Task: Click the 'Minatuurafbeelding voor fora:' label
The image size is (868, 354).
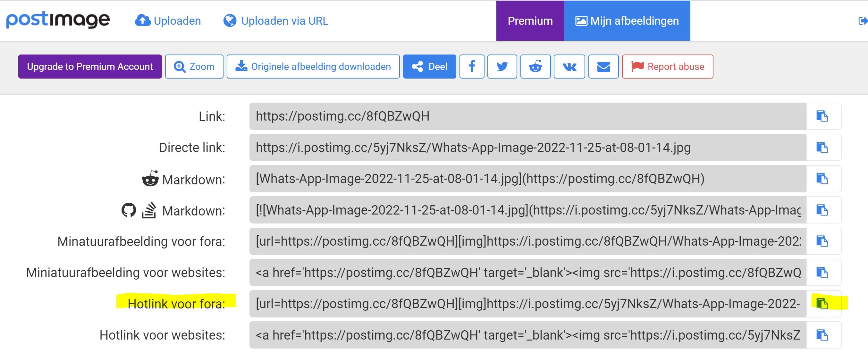Action: pos(141,241)
